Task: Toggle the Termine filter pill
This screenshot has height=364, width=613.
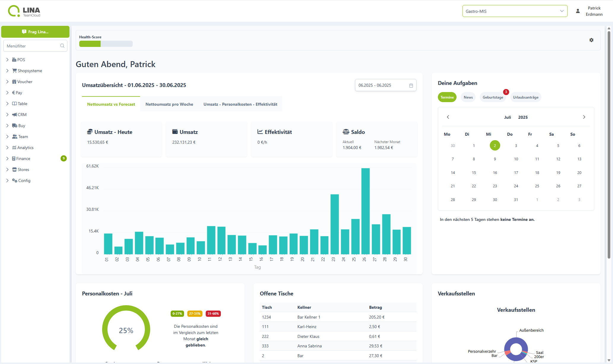Action: (447, 97)
